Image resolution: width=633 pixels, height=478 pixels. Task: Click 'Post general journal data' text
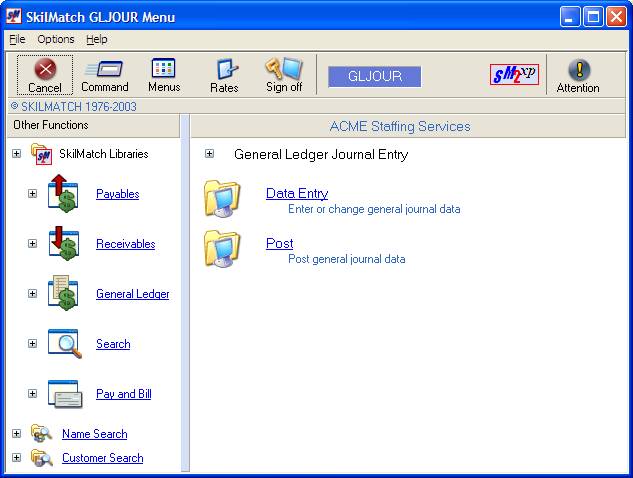pyautogui.click(x=346, y=259)
